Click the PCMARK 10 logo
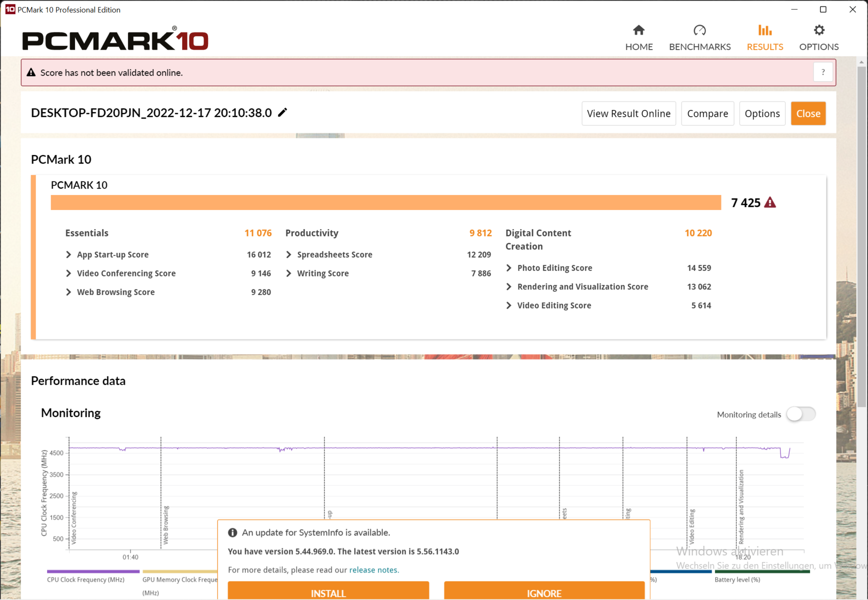 pyautogui.click(x=115, y=39)
